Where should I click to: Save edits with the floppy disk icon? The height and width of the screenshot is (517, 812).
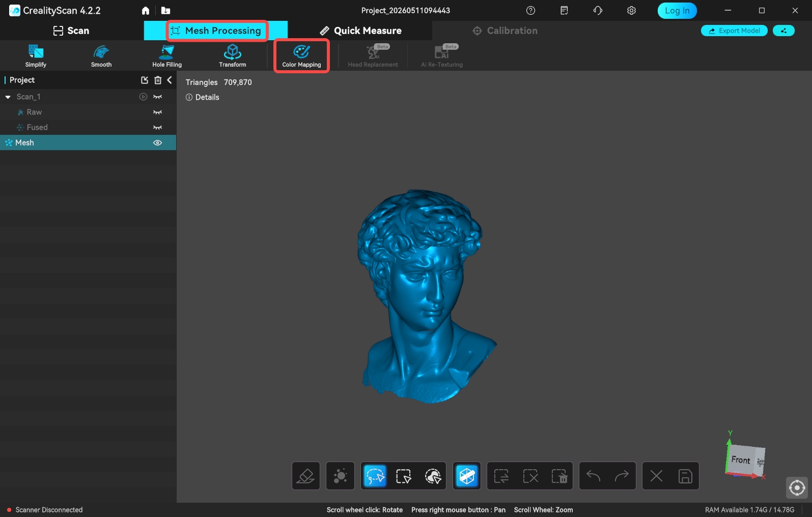[x=685, y=476]
